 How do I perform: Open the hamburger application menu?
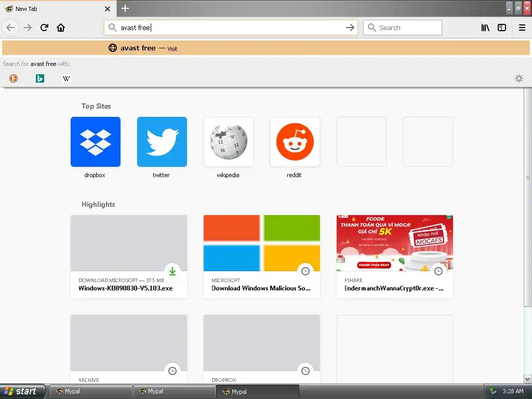(522, 28)
